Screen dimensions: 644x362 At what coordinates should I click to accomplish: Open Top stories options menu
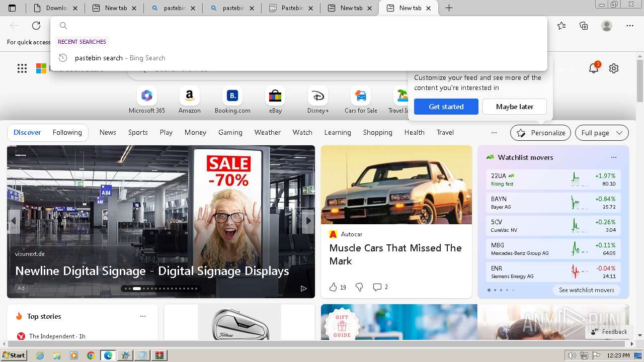coord(143,316)
